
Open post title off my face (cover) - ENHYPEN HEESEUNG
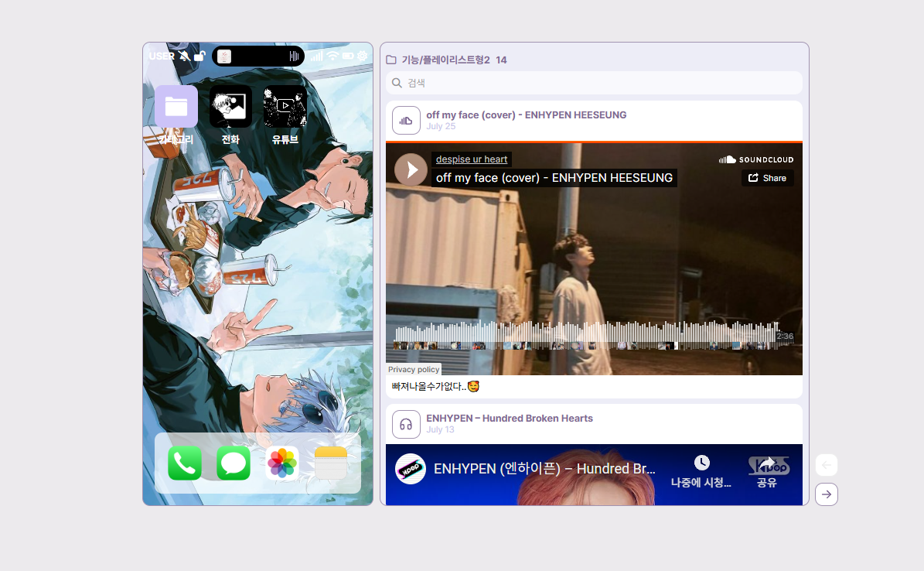pyautogui.click(x=527, y=115)
